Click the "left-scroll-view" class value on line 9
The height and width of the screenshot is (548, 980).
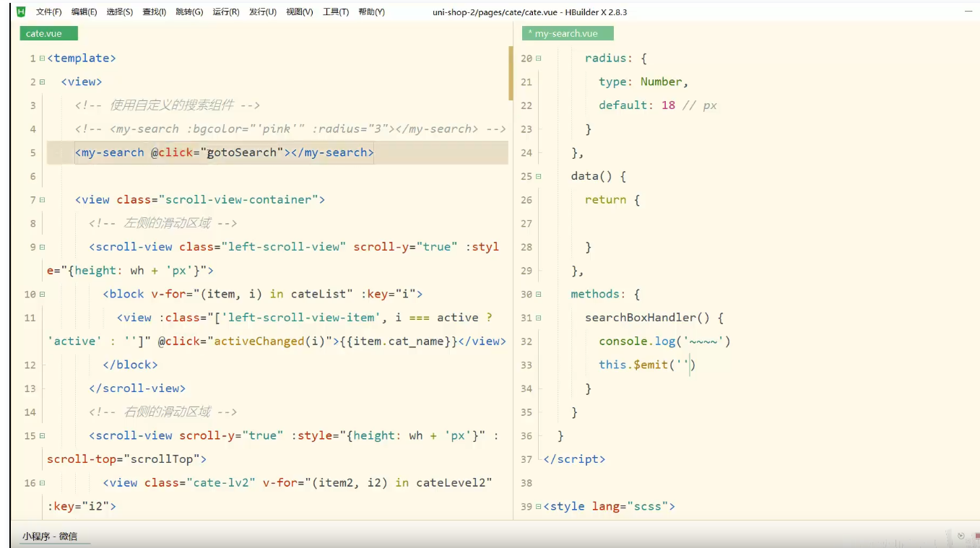click(284, 247)
